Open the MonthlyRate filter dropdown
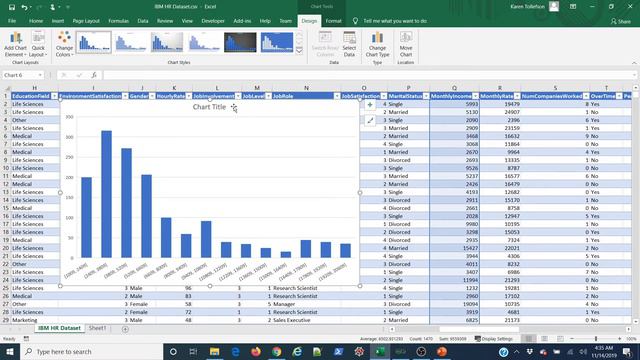The width and height of the screenshot is (640, 360). point(517,96)
